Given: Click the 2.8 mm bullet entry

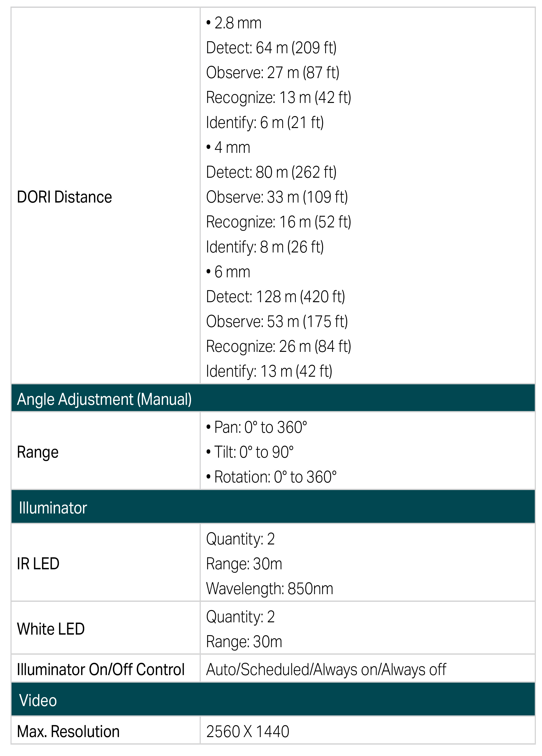Looking at the screenshot, I should 234,23.
